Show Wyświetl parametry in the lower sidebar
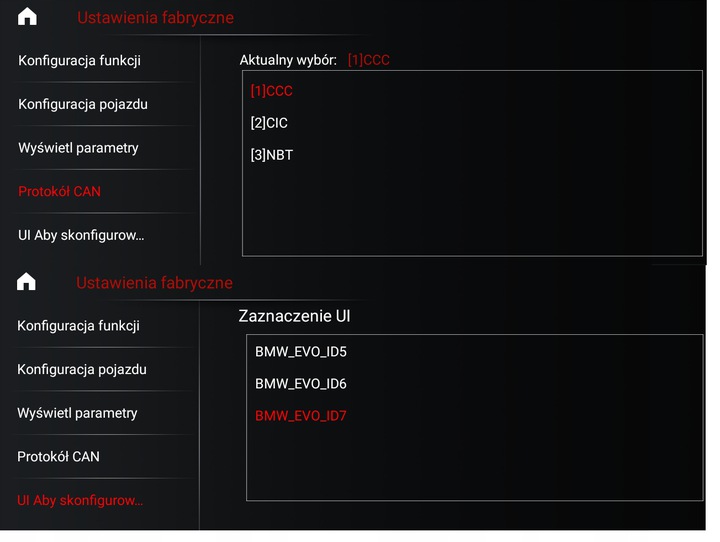The width and height of the screenshot is (720, 542). tap(77, 413)
